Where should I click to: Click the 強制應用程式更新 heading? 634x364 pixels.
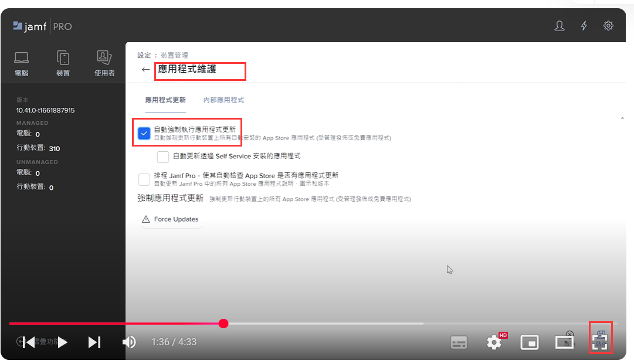pyautogui.click(x=170, y=198)
